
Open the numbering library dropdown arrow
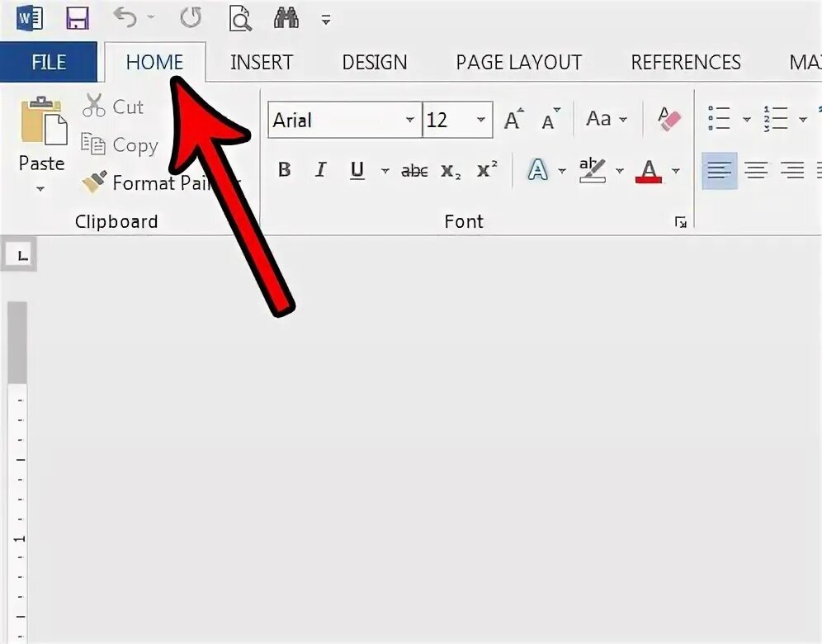click(x=802, y=119)
